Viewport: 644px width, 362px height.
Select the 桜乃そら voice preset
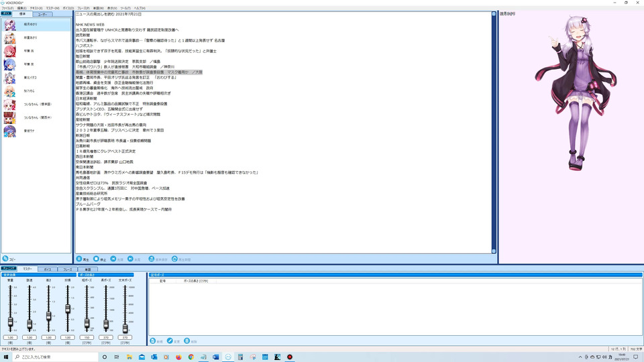pyautogui.click(x=36, y=91)
